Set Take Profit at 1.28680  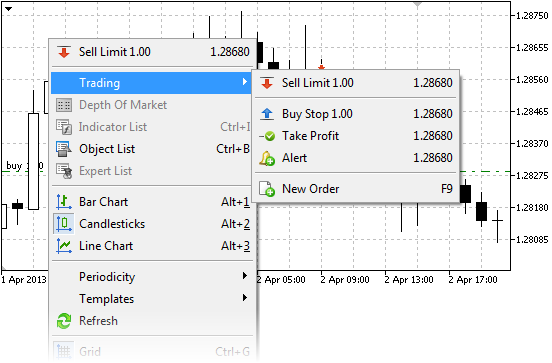click(356, 136)
